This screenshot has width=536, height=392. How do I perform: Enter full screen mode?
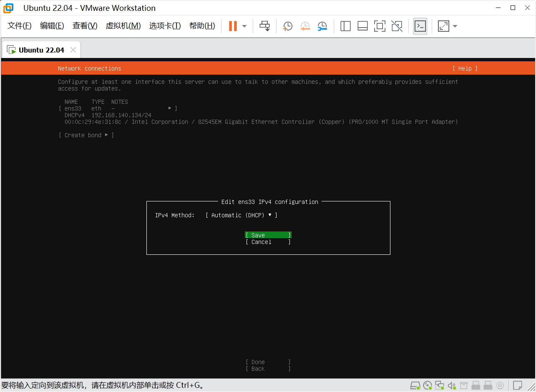[x=380, y=26]
